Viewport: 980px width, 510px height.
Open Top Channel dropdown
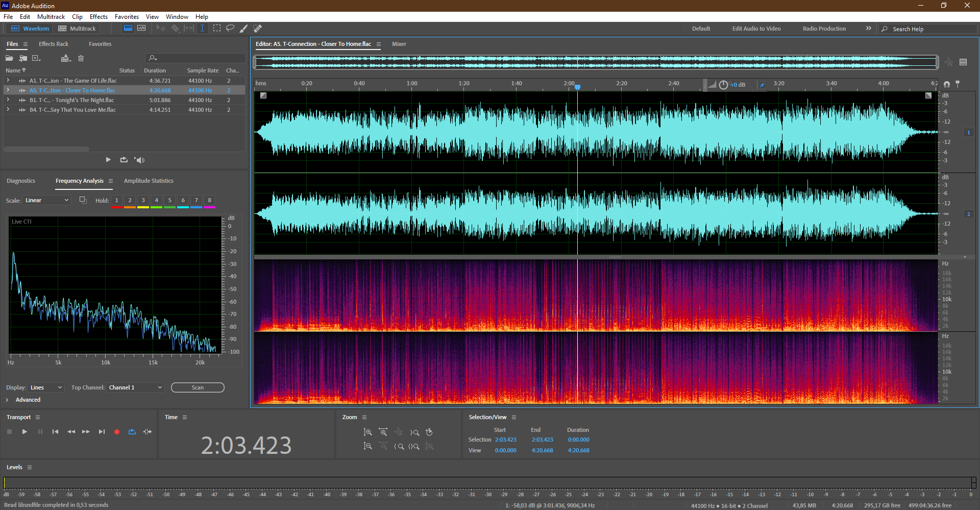[135, 387]
